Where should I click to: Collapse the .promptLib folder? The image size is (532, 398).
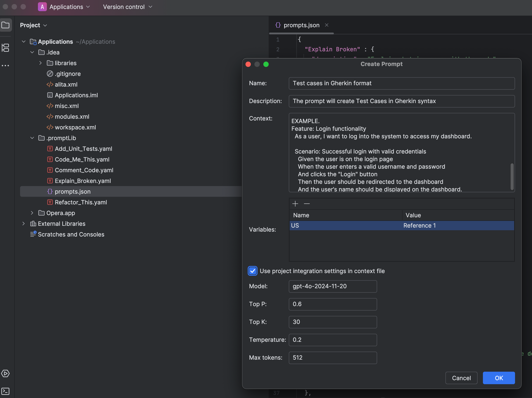[32, 138]
